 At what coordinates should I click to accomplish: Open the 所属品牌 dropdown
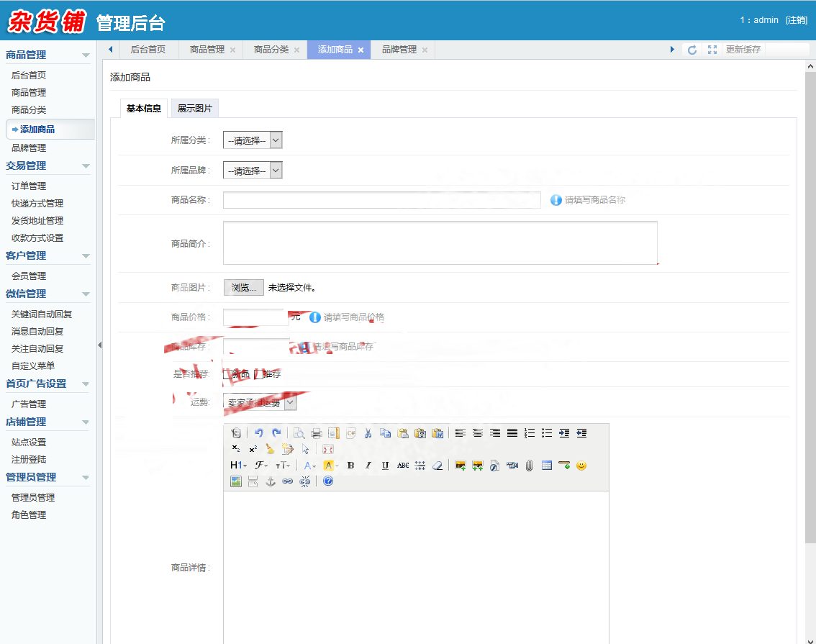click(x=253, y=171)
